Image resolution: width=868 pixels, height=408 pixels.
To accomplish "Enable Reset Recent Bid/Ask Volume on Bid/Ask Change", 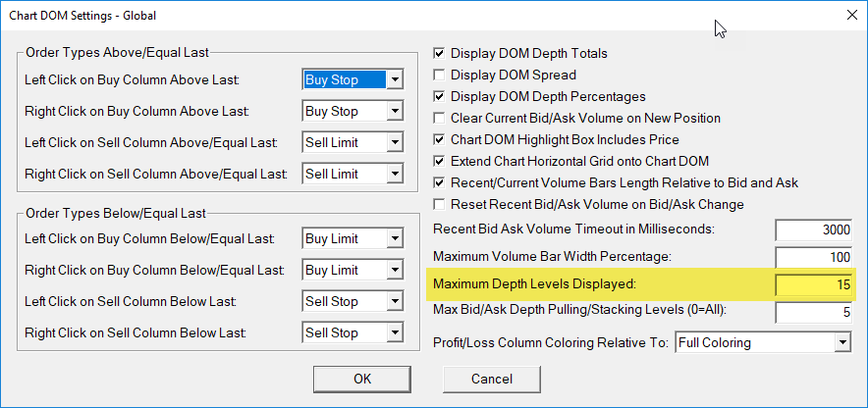I will click(439, 204).
